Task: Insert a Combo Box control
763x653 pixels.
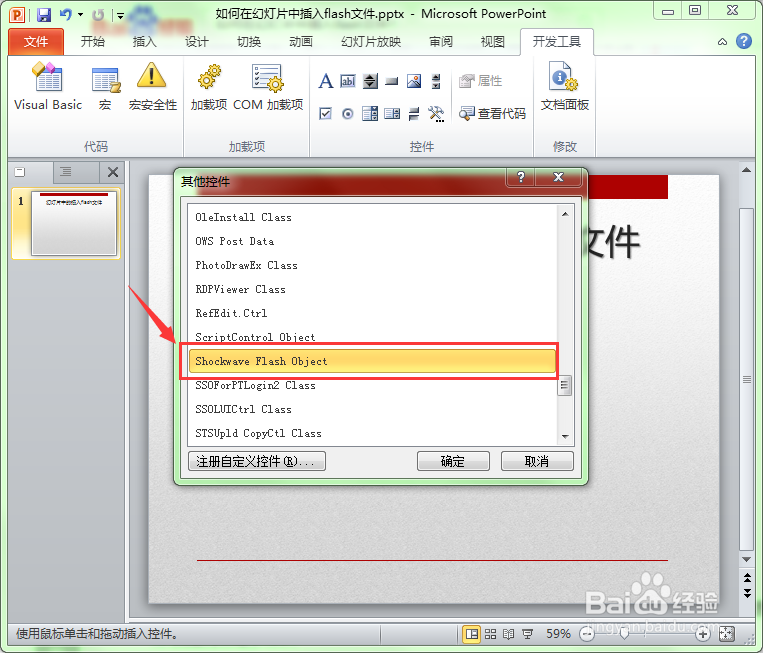Action: click(x=370, y=114)
